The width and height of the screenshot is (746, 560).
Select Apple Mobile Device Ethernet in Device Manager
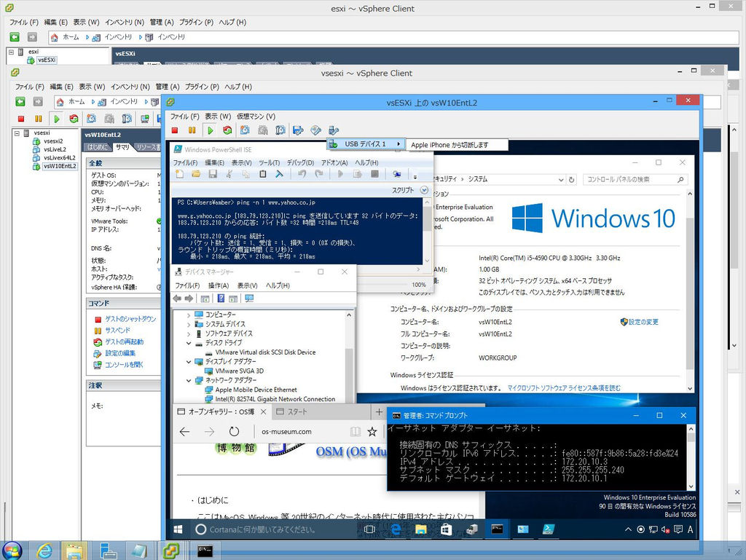[256, 390]
